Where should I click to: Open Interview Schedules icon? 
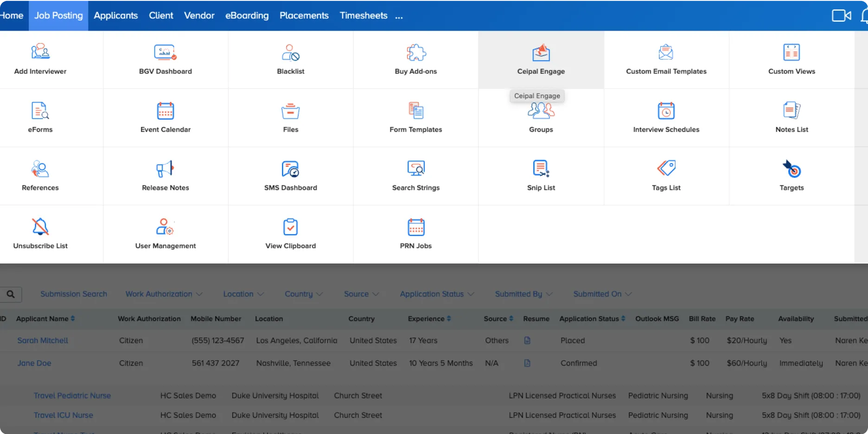pyautogui.click(x=666, y=111)
